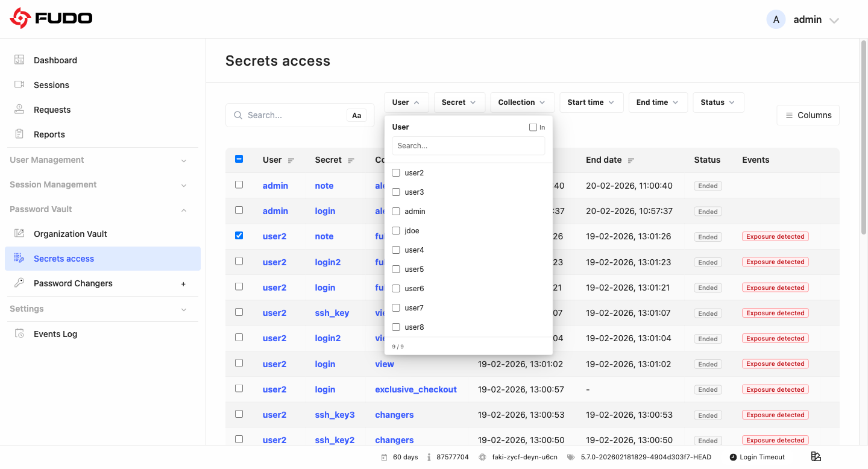Toggle the select-all rows header checkbox
Screen dimensions: 868x469
239,159
